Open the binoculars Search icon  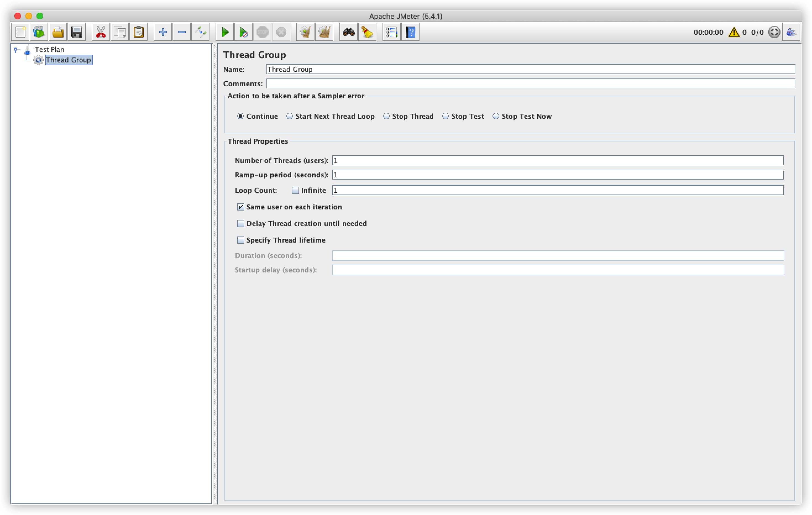[x=348, y=32]
